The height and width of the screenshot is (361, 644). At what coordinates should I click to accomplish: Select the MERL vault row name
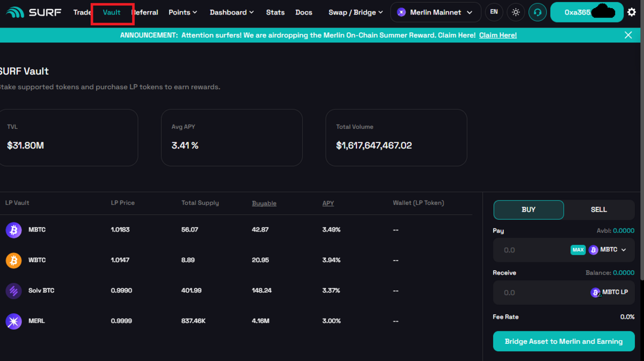[x=36, y=321]
